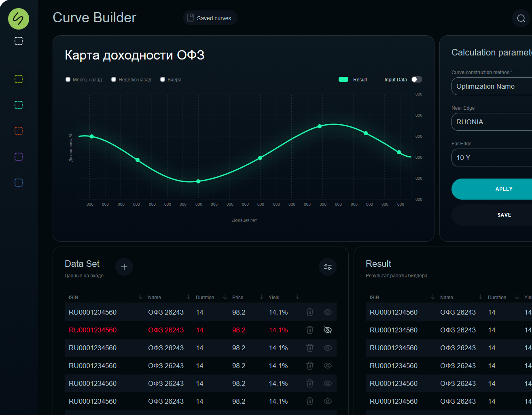Select the orange dashed sidebar icon
The image size is (532, 415).
point(19,131)
